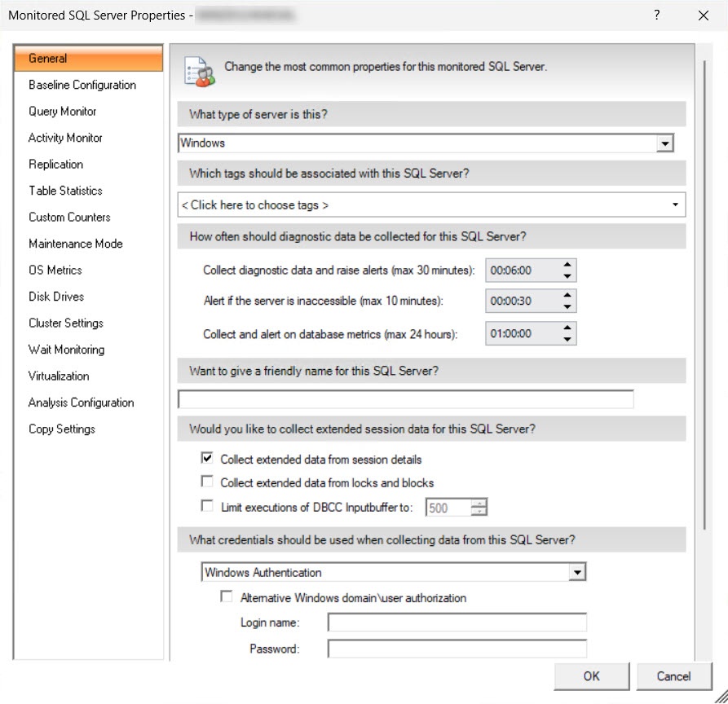Decrease the database metrics collection interval
Screen dimensions: 728x704
click(567, 339)
